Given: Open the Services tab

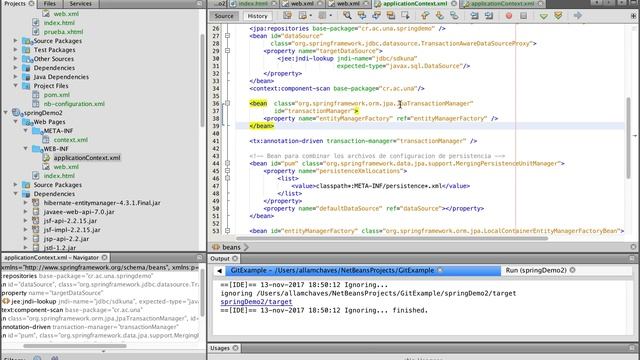Looking at the screenshot, I should [x=80, y=4].
